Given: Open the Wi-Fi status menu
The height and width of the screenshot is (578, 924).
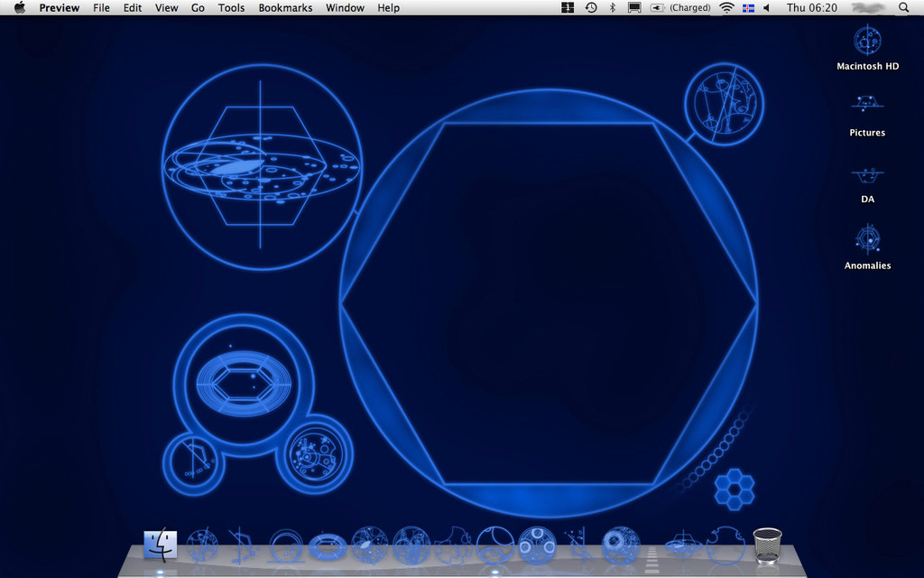Looking at the screenshot, I should pyautogui.click(x=727, y=7).
